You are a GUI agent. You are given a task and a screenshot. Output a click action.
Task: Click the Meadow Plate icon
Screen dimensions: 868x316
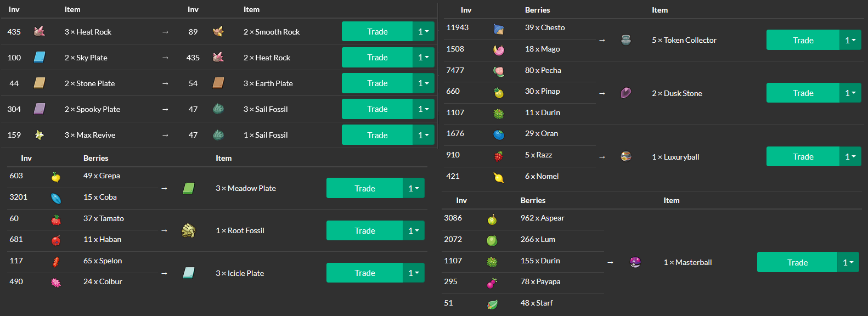pos(189,188)
